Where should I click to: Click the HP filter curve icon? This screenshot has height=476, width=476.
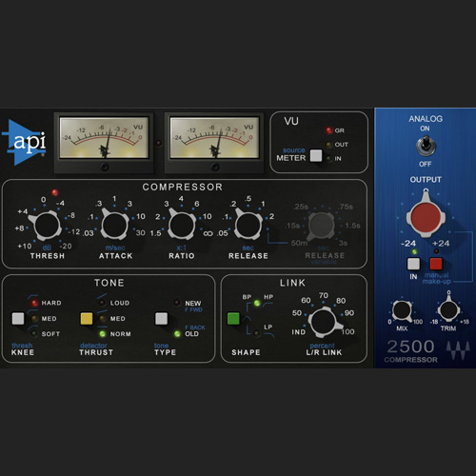tap(268, 305)
